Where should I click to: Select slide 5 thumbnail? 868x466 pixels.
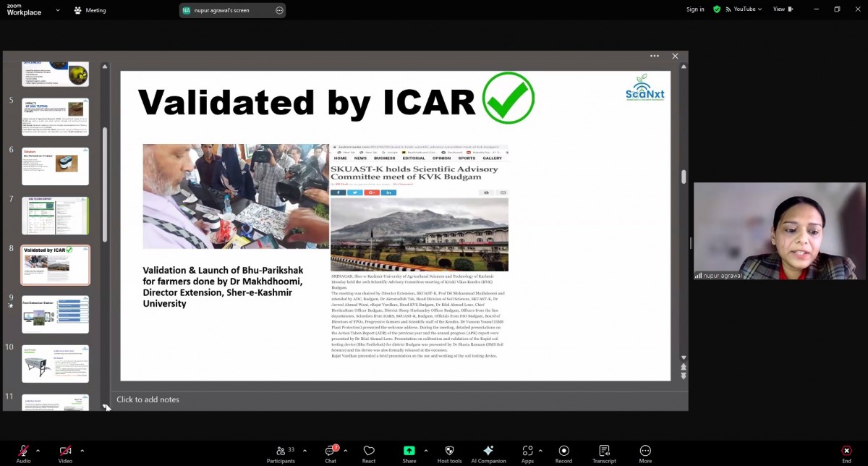click(55, 117)
